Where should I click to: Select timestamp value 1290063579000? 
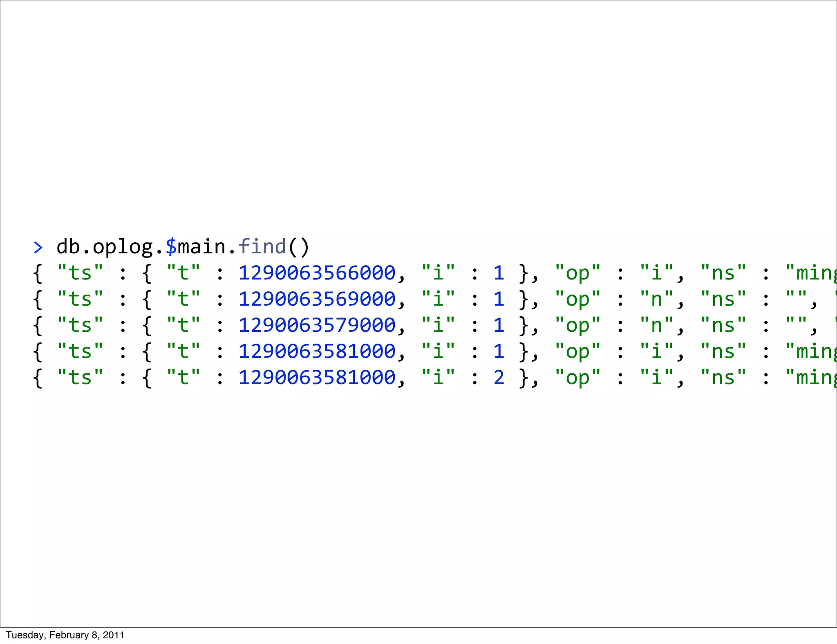[x=317, y=325]
